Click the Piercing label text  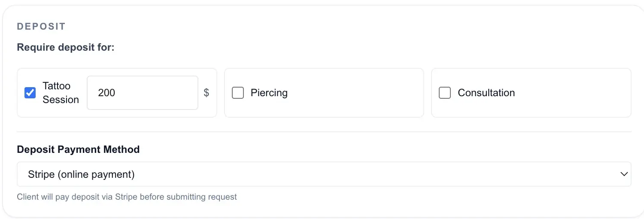(269, 93)
